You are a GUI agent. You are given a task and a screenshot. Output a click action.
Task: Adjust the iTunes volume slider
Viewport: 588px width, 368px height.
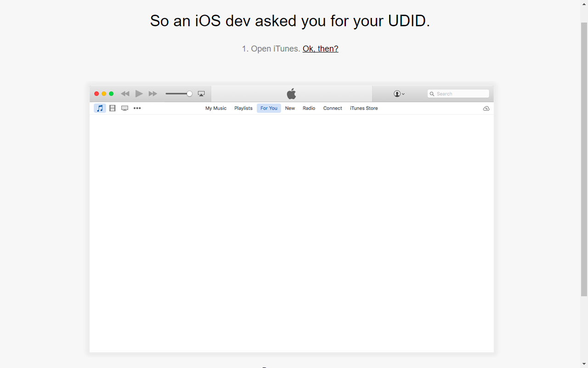(179, 94)
